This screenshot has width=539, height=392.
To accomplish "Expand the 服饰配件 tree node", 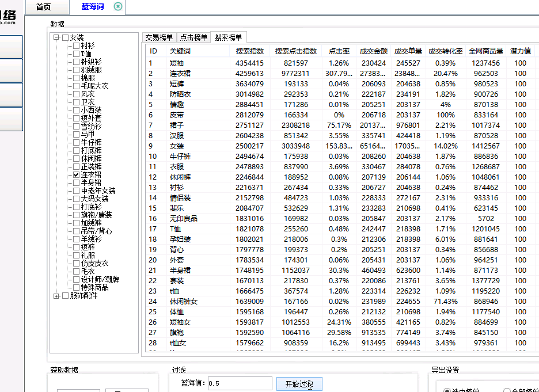I will tap(56, 296).
